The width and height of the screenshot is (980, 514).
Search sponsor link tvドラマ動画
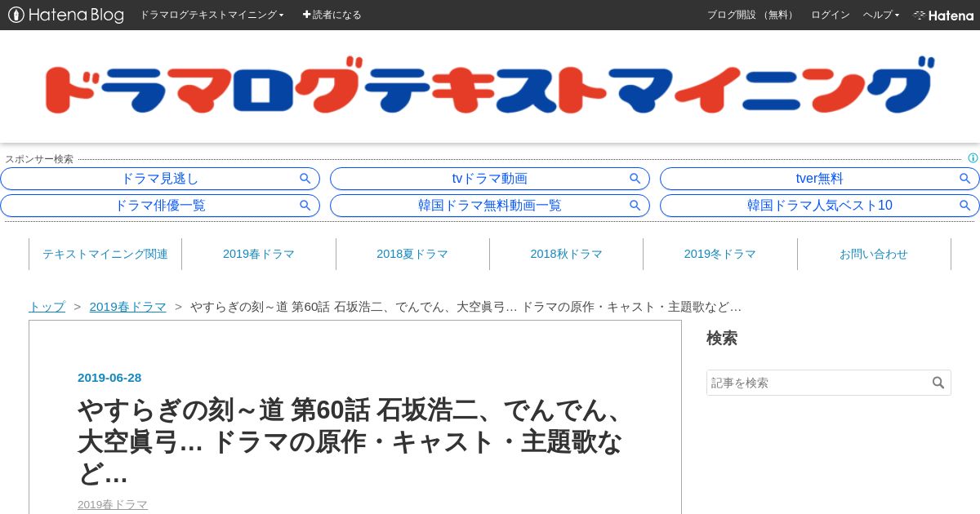490,179
